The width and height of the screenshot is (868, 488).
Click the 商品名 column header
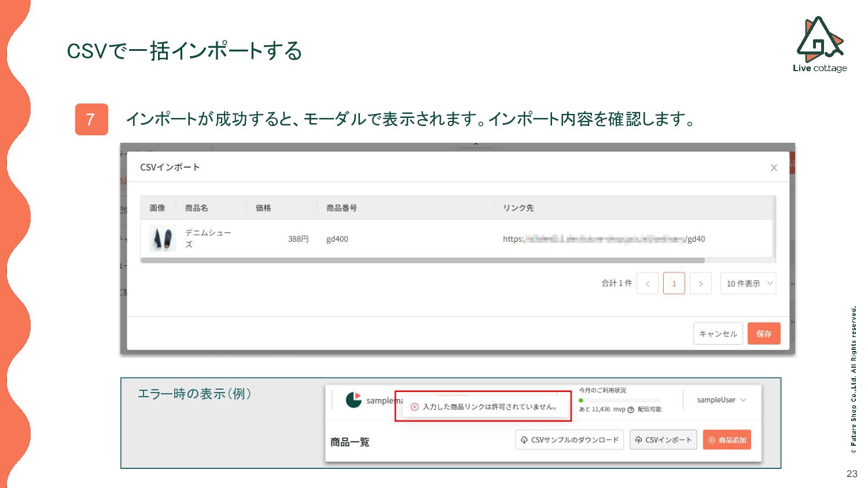(197, 208)
